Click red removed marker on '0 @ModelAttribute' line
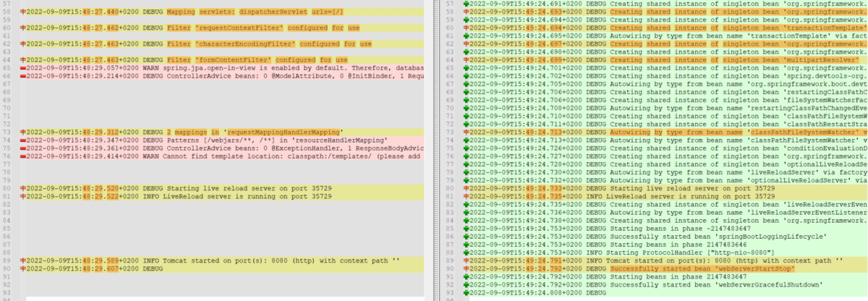 click(24, 75)
